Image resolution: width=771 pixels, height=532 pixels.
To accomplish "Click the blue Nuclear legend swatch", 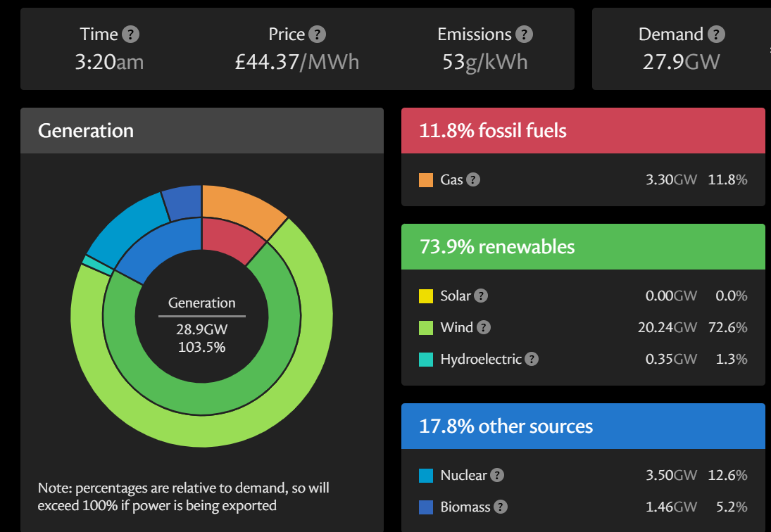I will click(426, 476).
